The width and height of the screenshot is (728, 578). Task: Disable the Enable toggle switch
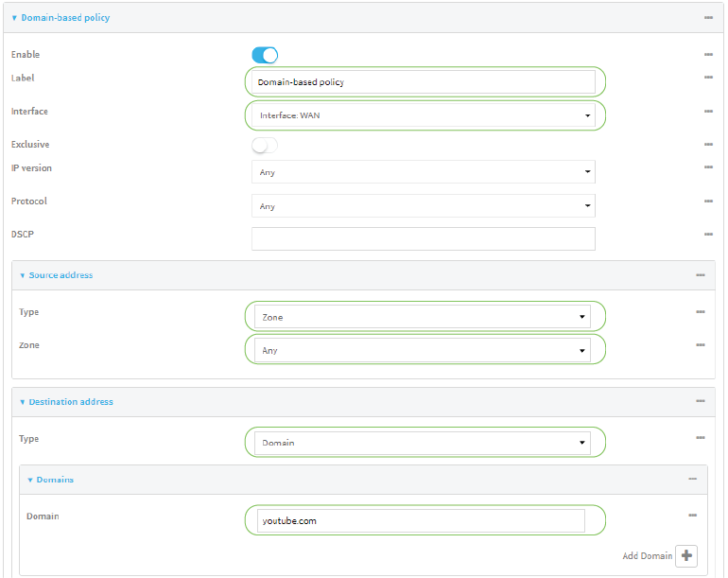pyautogui.click(x=265, y=55)
